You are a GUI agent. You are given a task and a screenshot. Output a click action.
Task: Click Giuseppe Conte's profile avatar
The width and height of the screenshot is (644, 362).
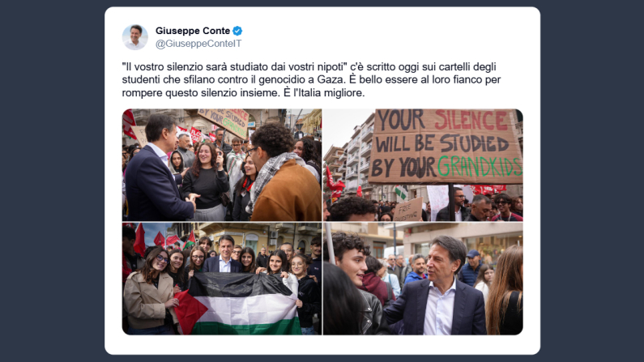[x=134, y=37]
